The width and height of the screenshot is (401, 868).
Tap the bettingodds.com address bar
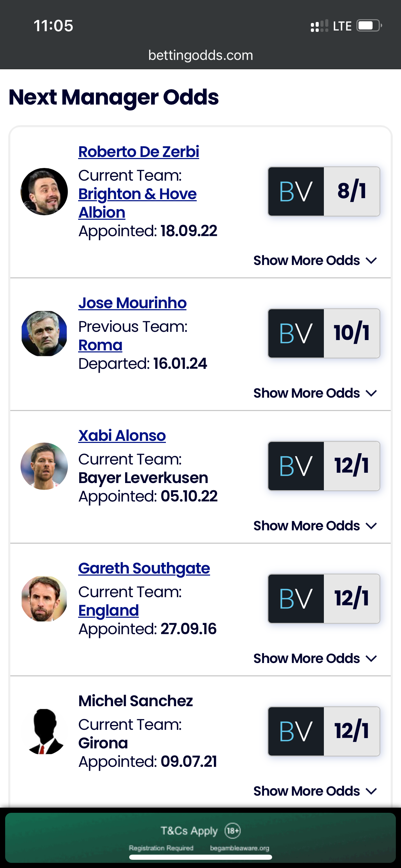click(x=200, y=55)
